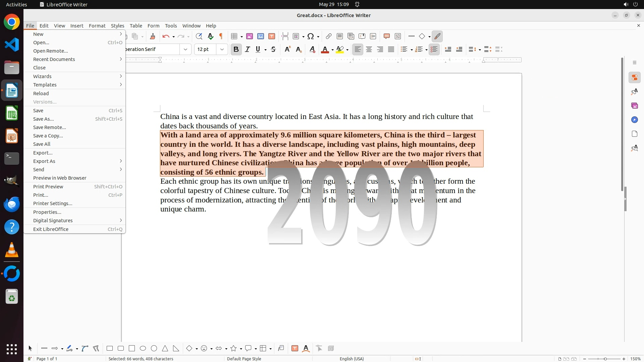
Task: Click the Insert Fontwork Text icon
Action: pyautogui.click(x=306, y=348)
